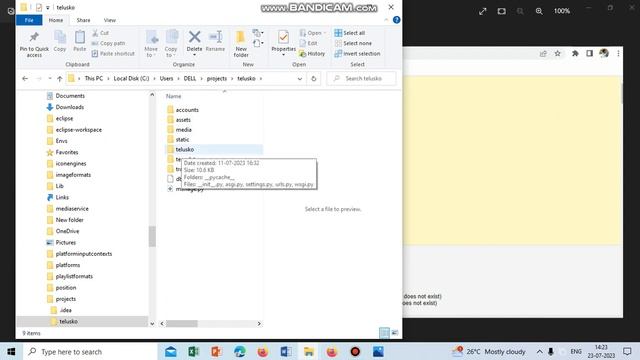The height and width of the screenshot is (360, 640).
Task: Switch to the Home tab
Action: click(x=56, y=20)
